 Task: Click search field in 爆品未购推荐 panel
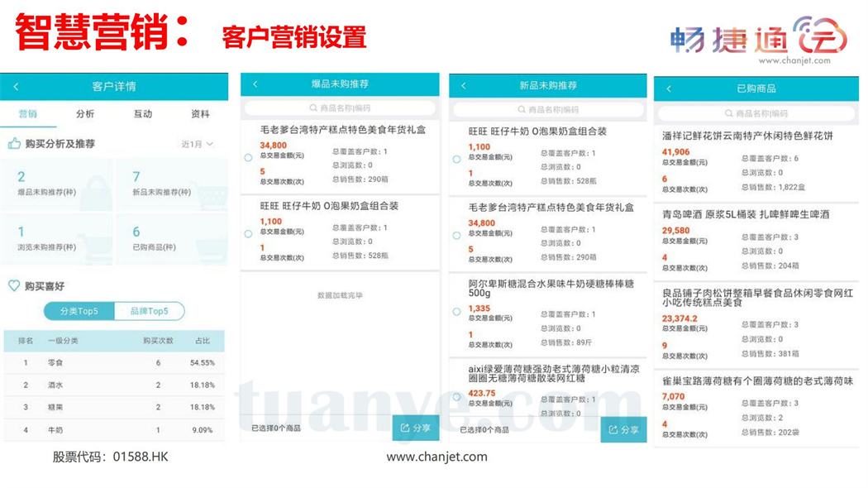click(x=340, y=108)
